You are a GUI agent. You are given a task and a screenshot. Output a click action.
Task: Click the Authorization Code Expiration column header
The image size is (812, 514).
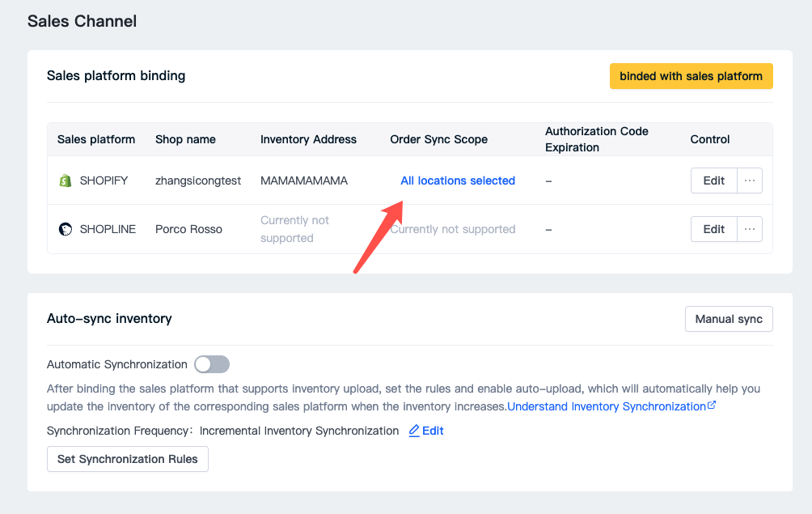pos(597,139)
